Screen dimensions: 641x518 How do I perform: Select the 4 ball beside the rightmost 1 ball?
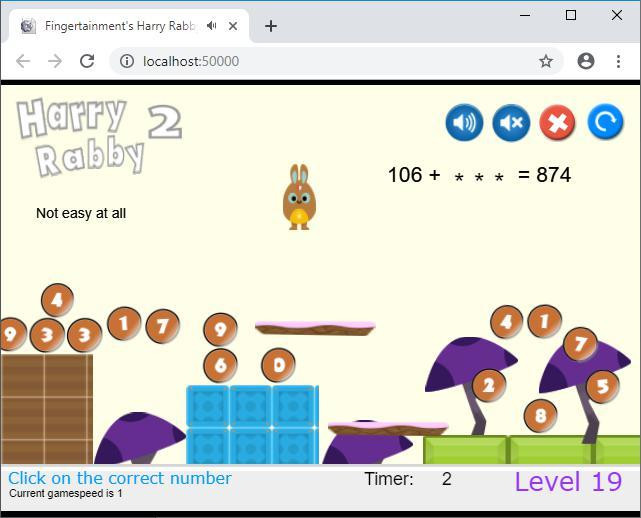click(x=507, y=322)
